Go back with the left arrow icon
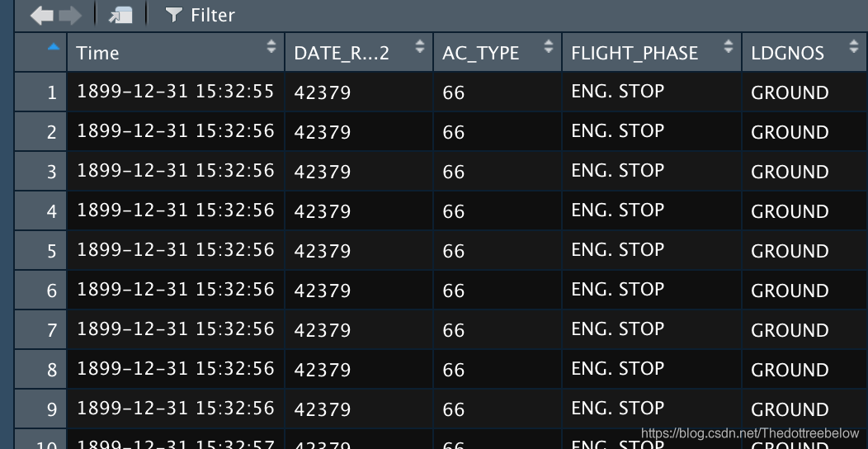Screen dimensions: 868x449 coord(41,15)
